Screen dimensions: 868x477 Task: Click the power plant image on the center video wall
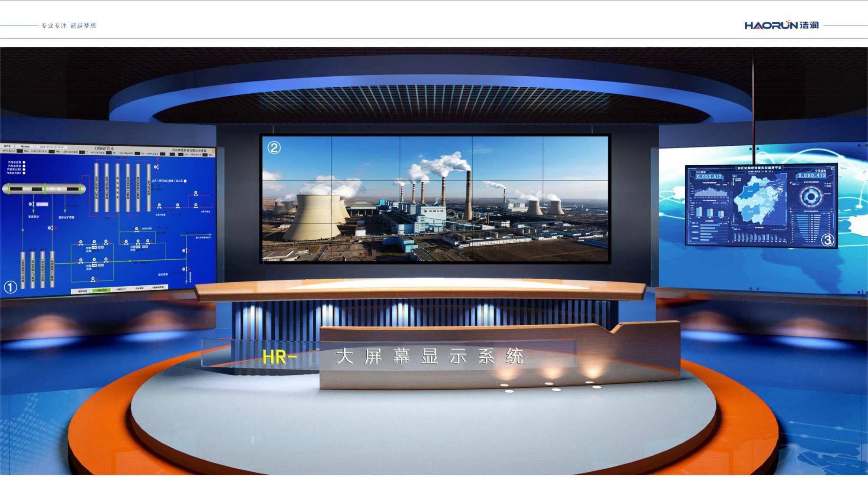[x=435, y=199]
